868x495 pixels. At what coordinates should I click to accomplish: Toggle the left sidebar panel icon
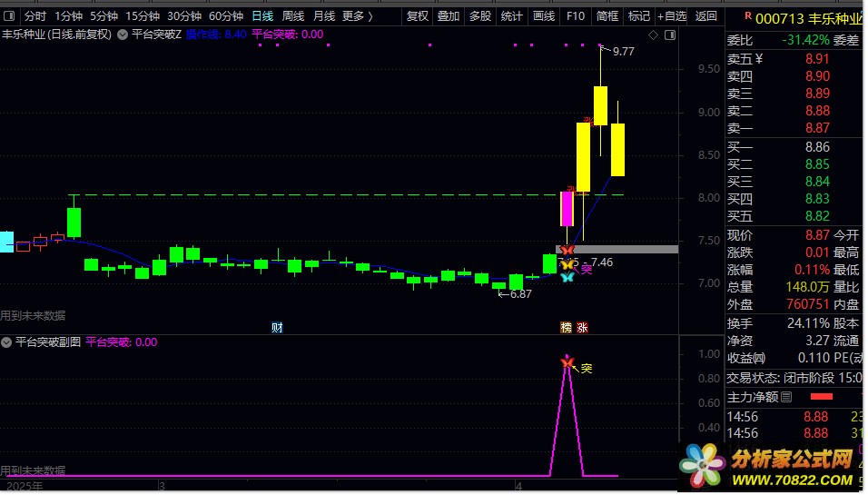pos(9,16)
